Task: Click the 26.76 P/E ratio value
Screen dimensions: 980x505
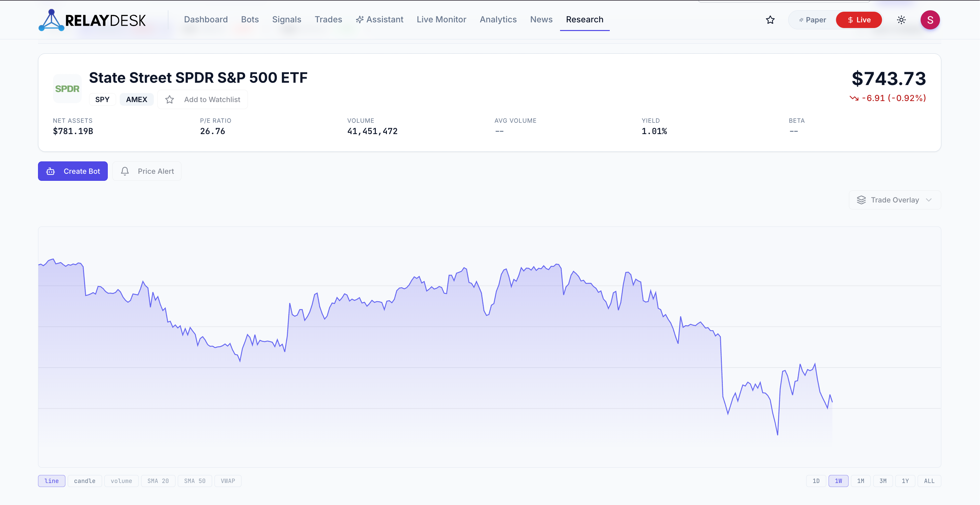Action: pos(213,131)
